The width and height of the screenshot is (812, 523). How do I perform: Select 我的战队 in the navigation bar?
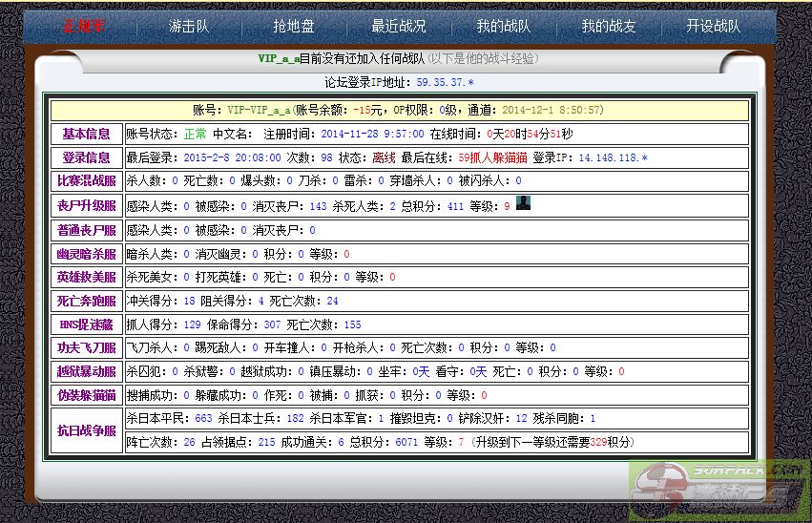(x=504, y=27)
